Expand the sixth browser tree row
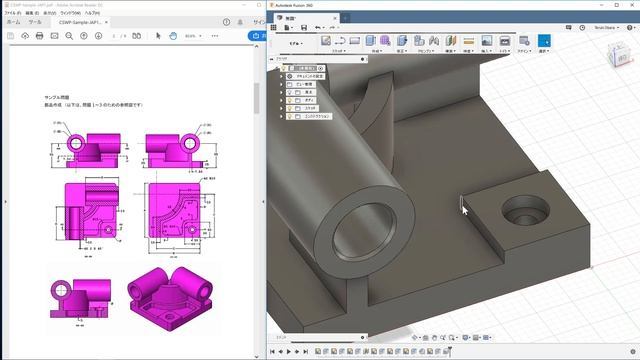640x360 pixels. point(281,108)
